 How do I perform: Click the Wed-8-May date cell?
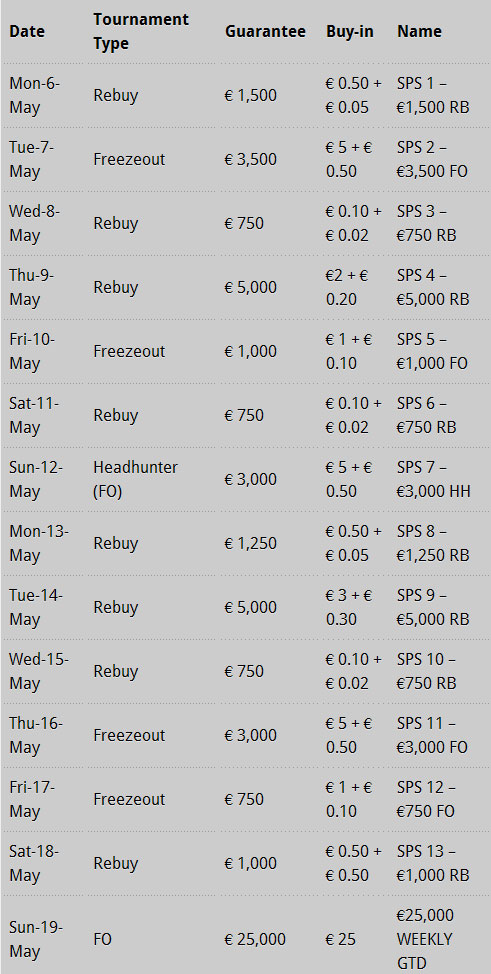[x=34, y=224]
